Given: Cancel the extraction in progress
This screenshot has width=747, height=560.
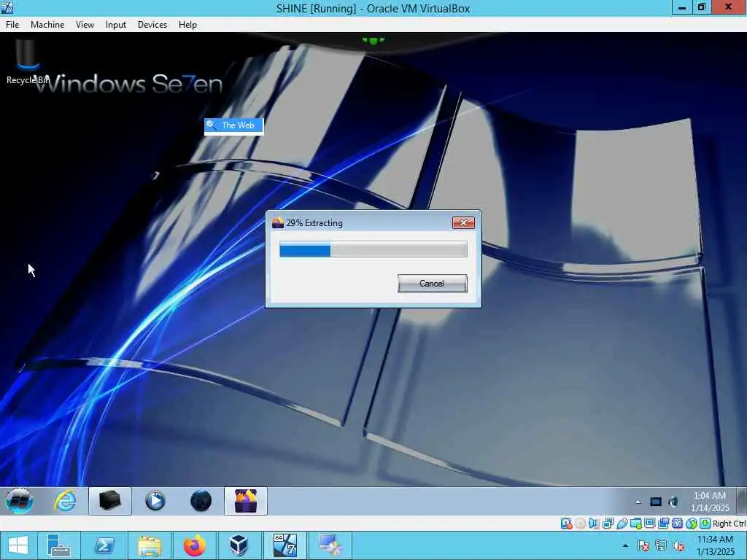Looking at the screenshot, I should (432, 284).
